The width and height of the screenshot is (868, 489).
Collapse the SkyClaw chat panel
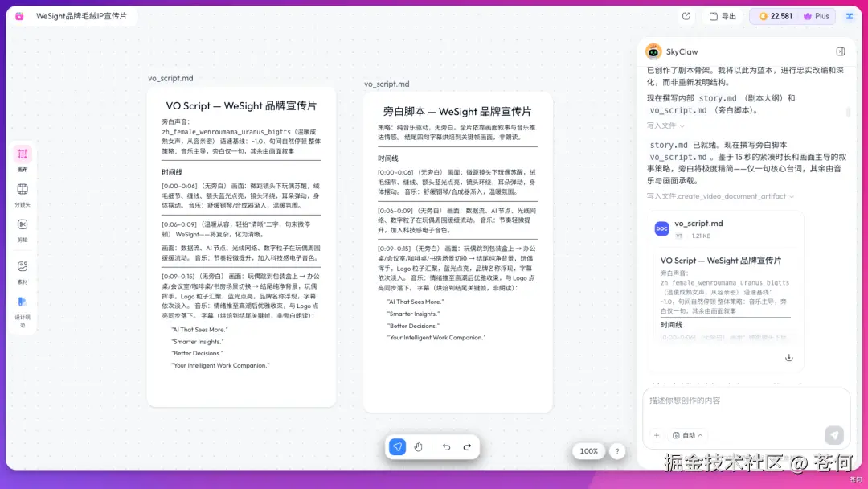[x=841, y=51]
